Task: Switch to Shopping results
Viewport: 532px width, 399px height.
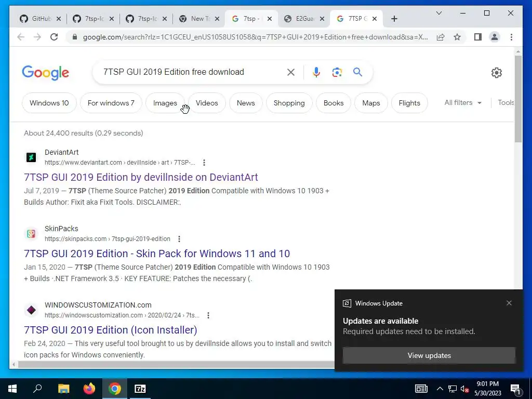Action: (x=289, y=103)
